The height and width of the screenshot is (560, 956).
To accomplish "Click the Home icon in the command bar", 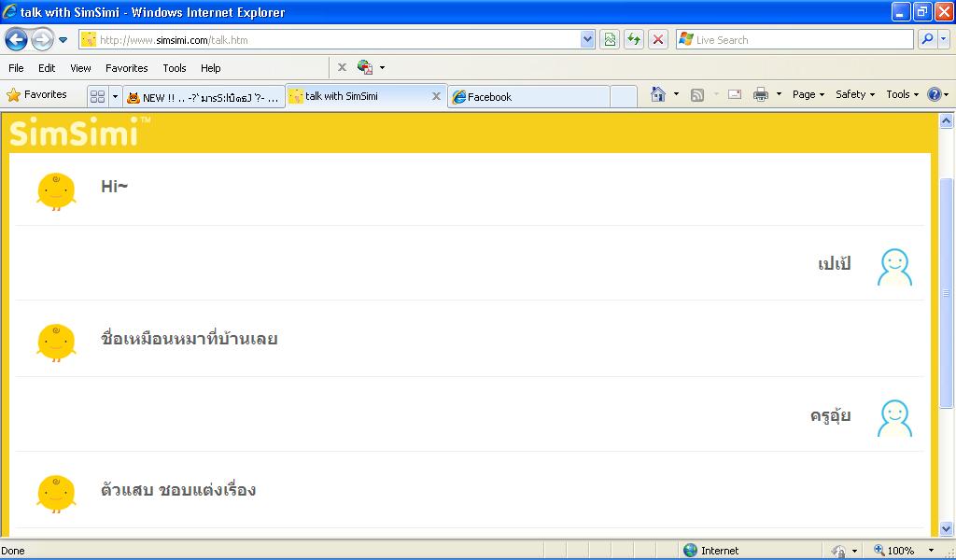I will [x=658, y=94].
